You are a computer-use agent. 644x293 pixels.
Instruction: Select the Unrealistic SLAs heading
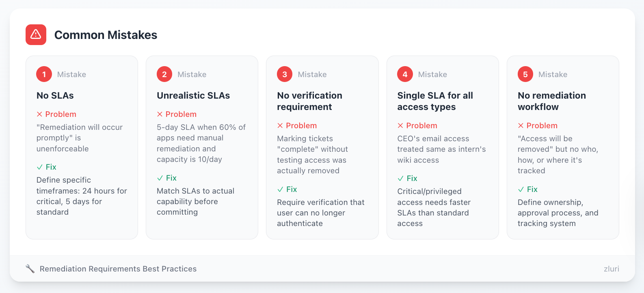click(193, 95)
